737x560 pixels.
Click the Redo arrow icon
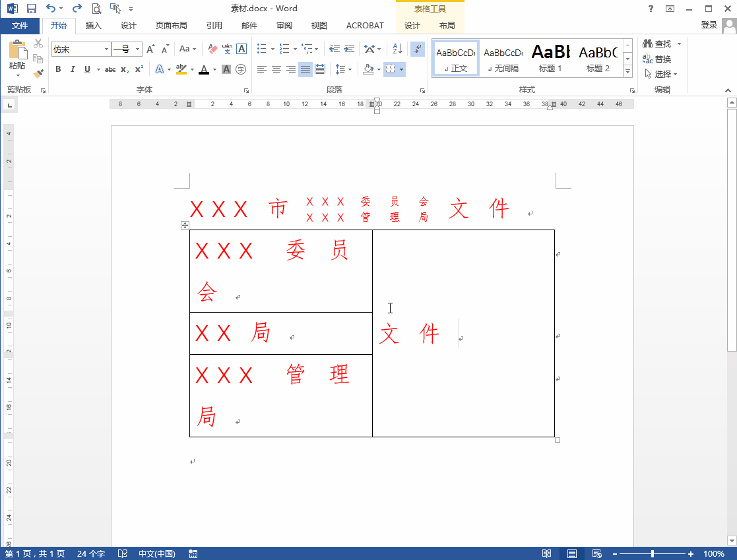click(x=77, y=9)
